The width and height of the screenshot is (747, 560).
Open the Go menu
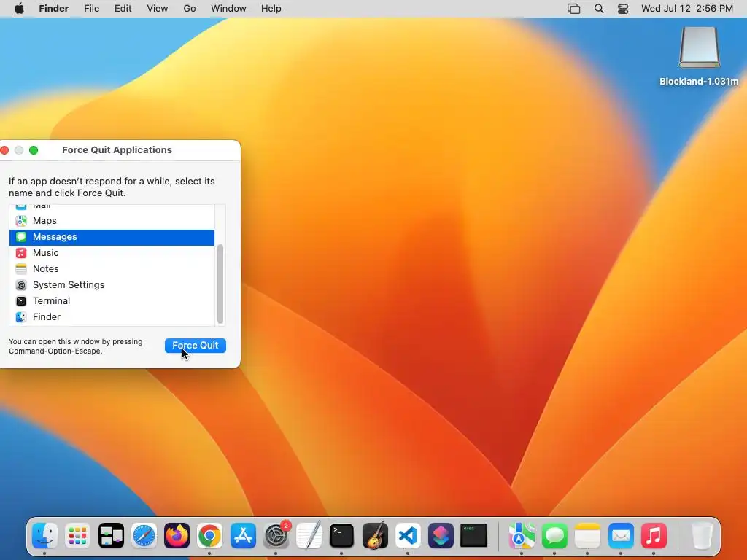click(x=190, y=9)
